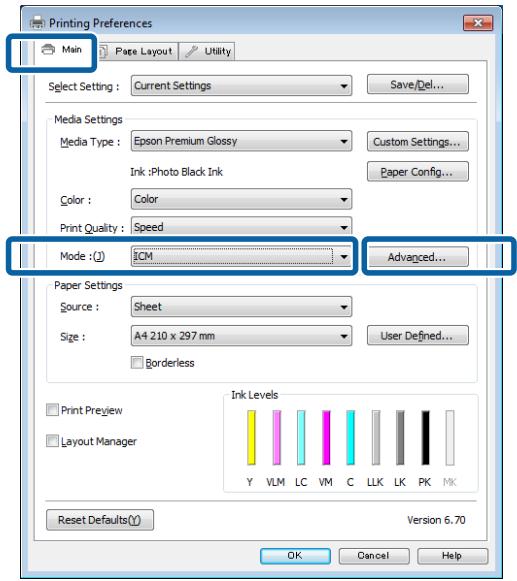
Task: Expand the Select Setting dropdown
Action: (241, 86)
